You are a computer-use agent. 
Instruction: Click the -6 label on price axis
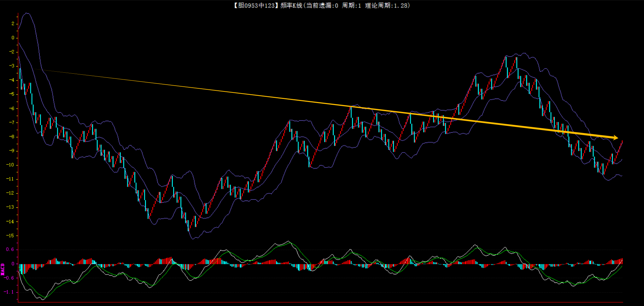click(x=12, y=108)
